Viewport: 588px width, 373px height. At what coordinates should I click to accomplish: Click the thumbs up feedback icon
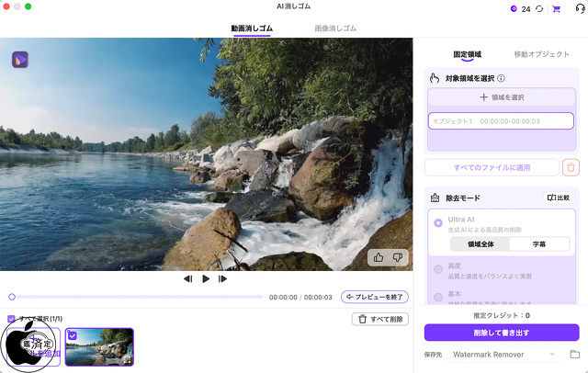379,257
